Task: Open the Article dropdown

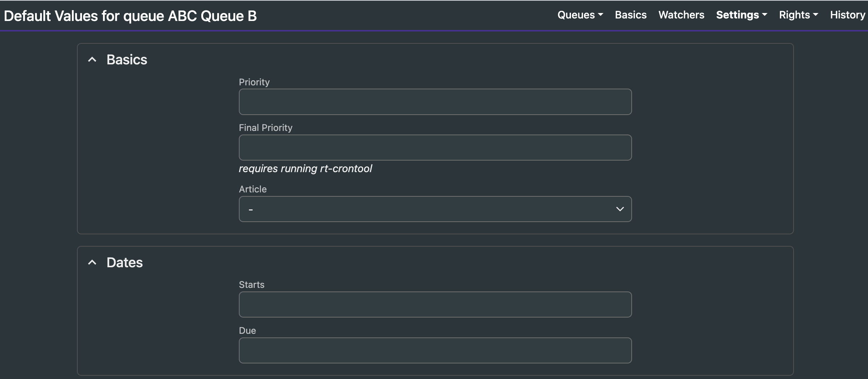Action: click(435, 209)
